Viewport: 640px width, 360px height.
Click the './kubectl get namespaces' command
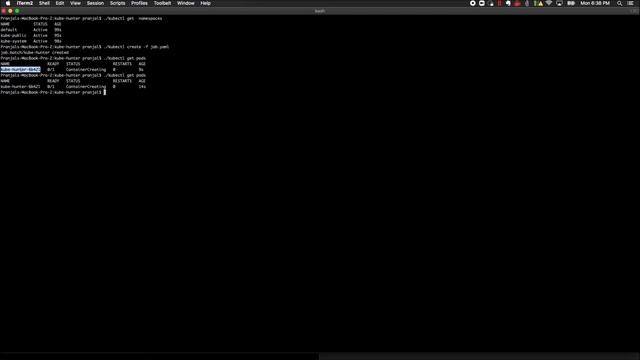coord(133,18)
